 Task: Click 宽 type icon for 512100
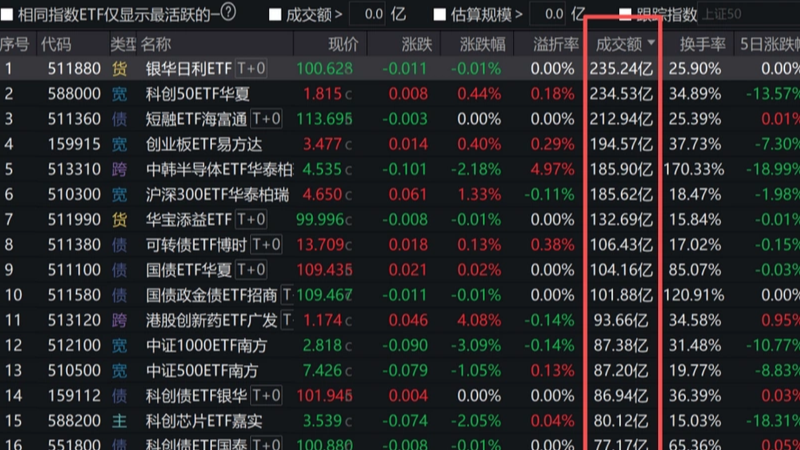pos(119,345)
